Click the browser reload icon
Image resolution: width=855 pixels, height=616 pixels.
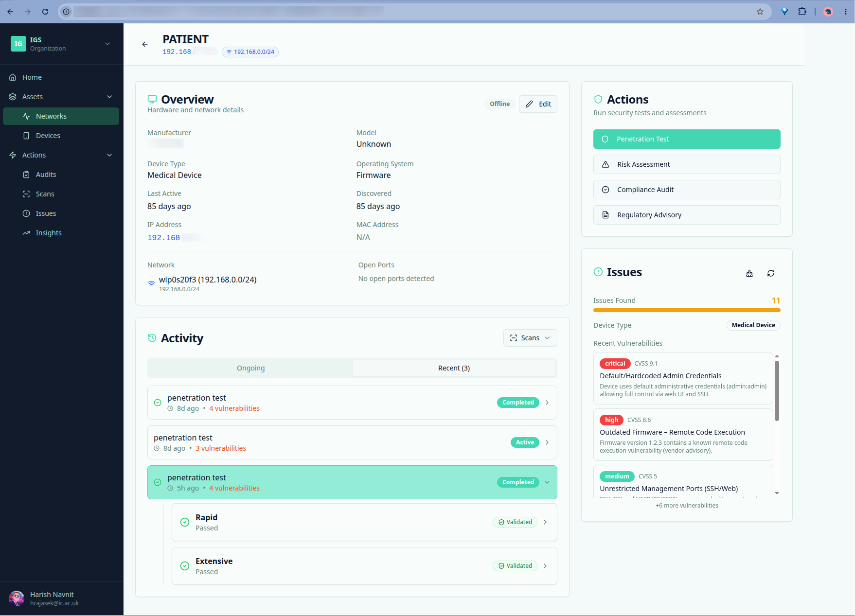pyautogui.click(x=45, y=12)
